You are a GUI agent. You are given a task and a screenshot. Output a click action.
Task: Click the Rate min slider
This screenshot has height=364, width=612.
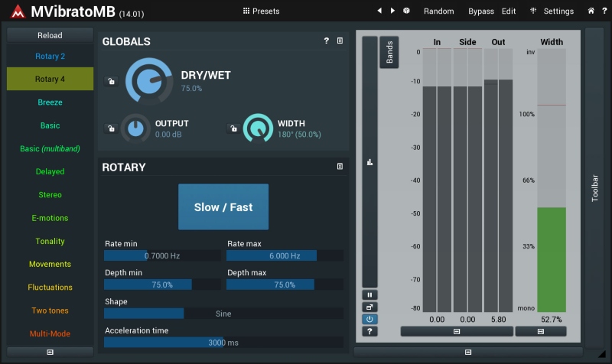pyautogui.click(x=162, y=255)
